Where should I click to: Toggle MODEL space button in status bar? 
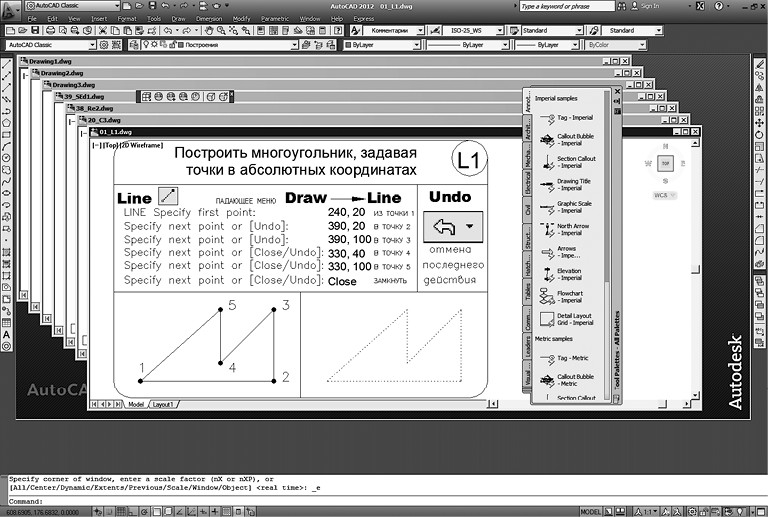(591, 510)
